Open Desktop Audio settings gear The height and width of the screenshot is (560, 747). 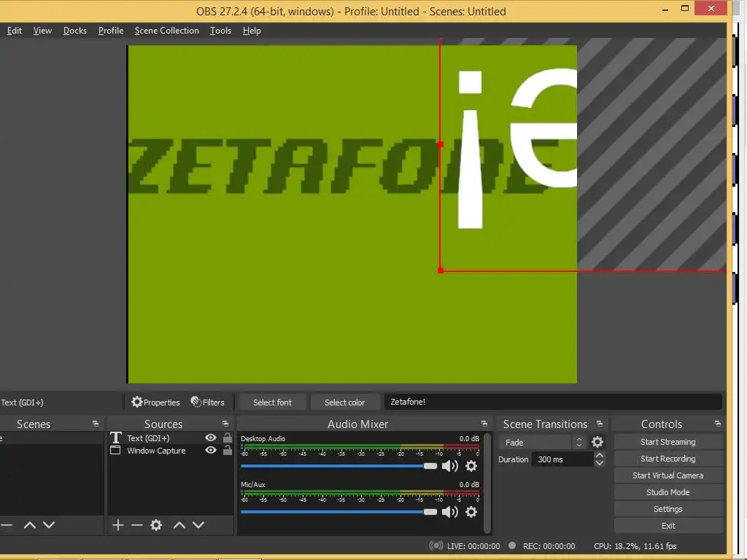pos(471,466)
